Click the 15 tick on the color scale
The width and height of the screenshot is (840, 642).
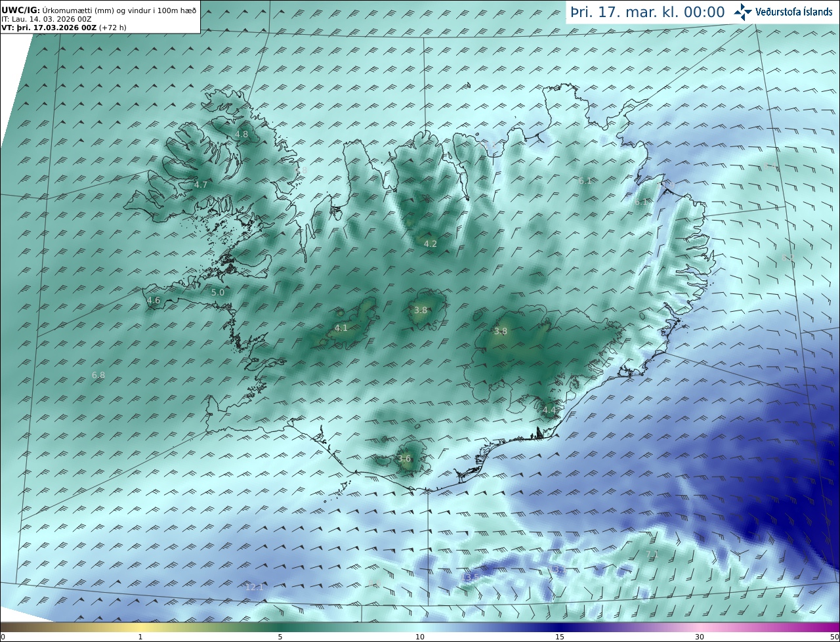560,637
